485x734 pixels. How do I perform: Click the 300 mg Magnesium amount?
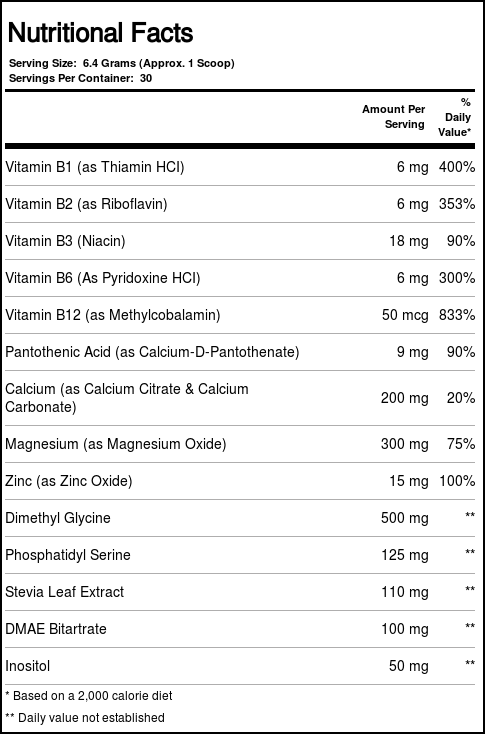(x=404, y=444)
